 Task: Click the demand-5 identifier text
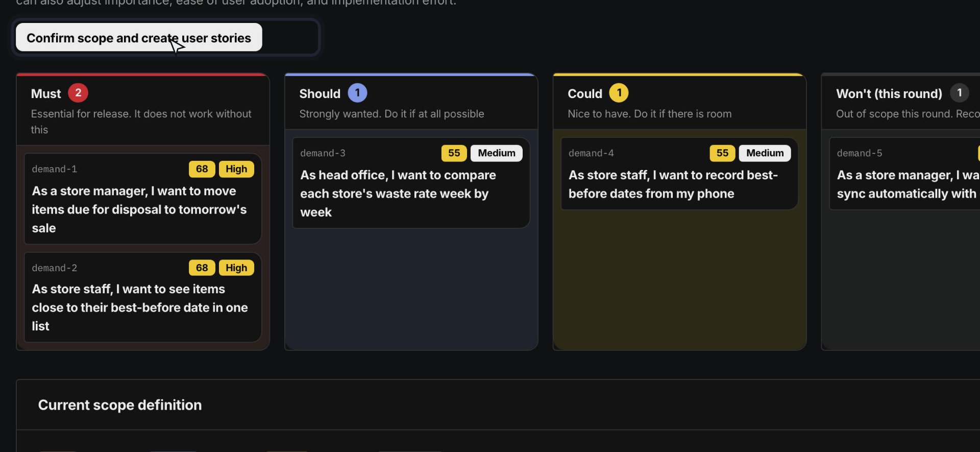click(x=860, y=153)
